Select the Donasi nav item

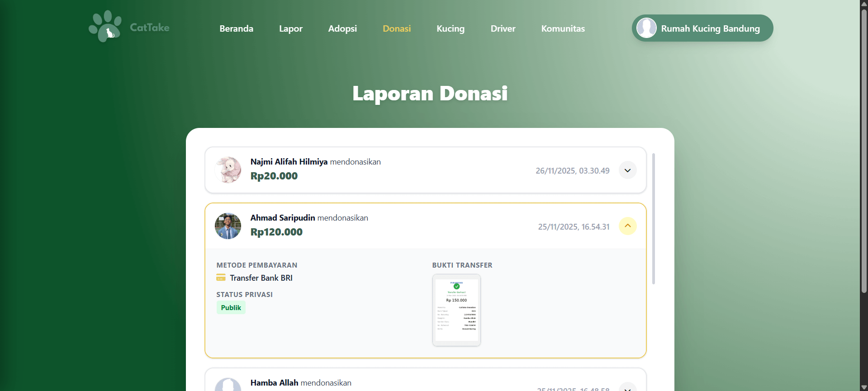397,28
